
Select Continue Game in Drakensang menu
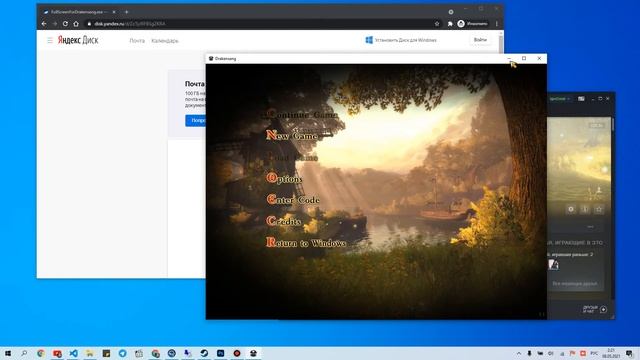click(x=302, y=115)
